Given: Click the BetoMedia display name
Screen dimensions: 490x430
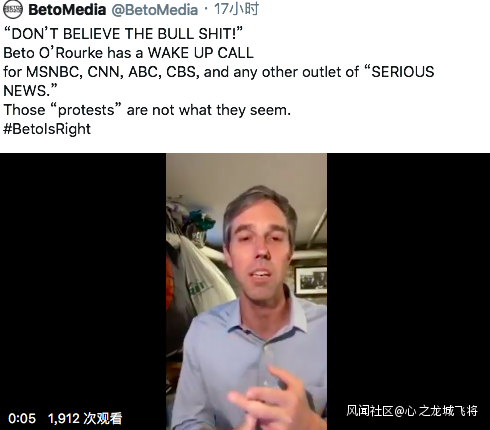Looking at the screenshot, I should 67,10.
